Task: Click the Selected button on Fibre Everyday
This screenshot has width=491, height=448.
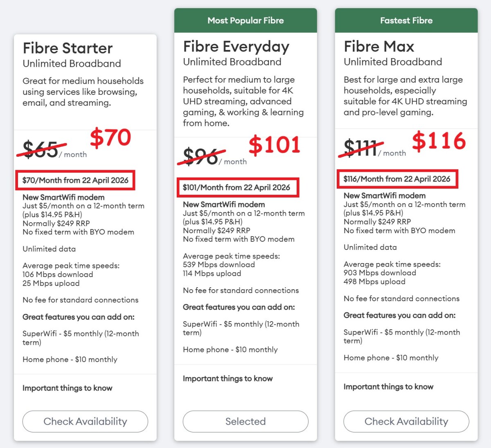Action: click(245, 421)
